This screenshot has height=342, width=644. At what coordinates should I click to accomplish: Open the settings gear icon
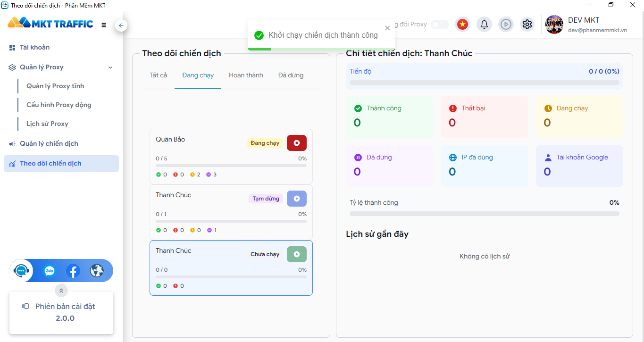point(527,24)
